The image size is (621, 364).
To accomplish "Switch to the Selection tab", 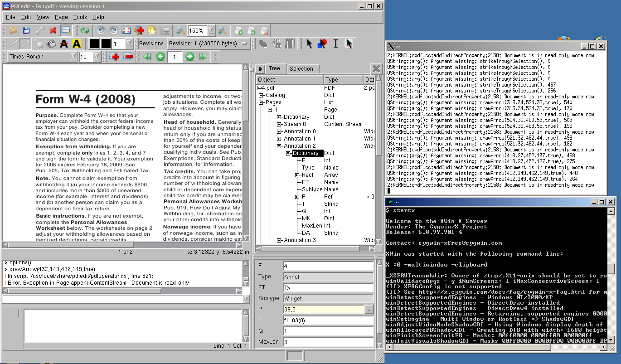I will coord(302,69).
